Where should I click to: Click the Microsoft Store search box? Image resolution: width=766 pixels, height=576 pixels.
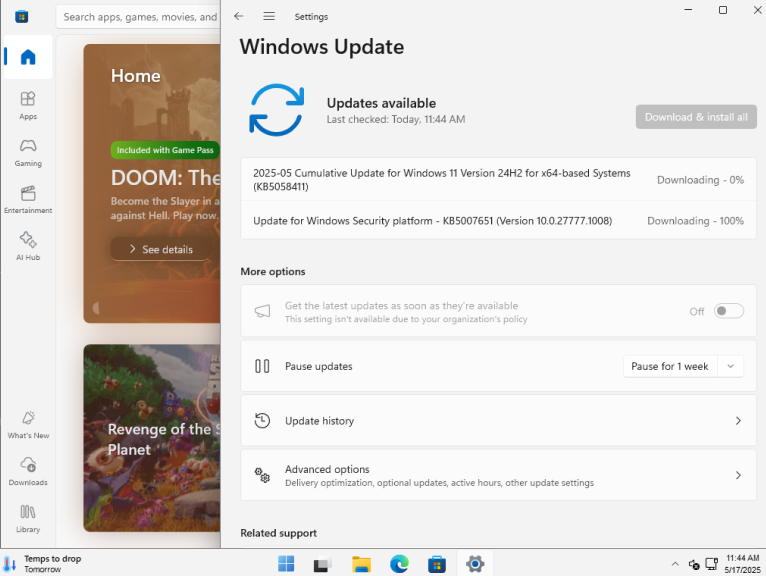coord(140,17)
